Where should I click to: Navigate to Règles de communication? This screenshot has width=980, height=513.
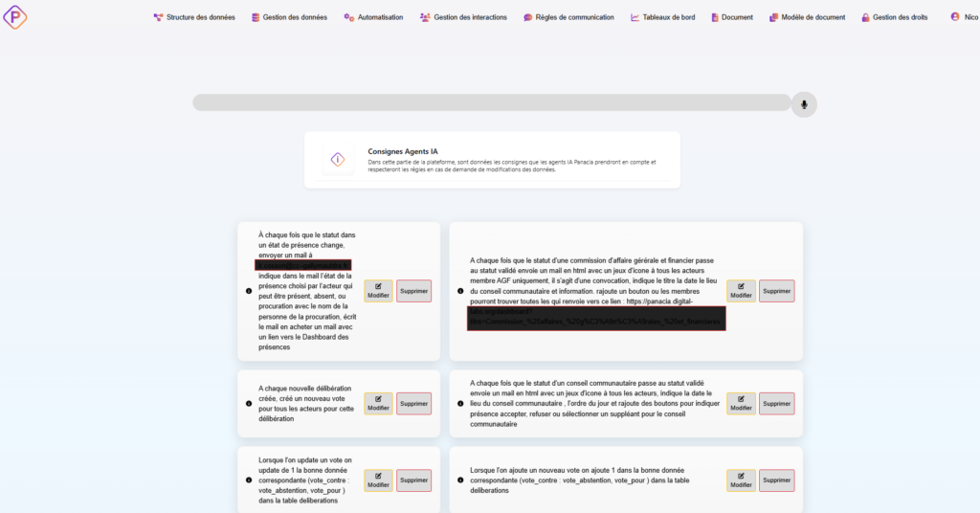(570, 17)
